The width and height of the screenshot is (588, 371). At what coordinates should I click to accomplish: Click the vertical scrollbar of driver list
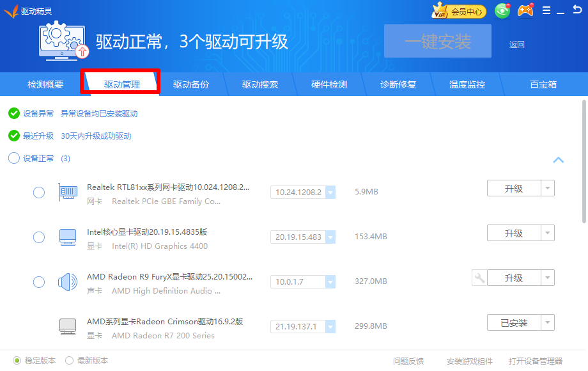[x=584, y=160]
